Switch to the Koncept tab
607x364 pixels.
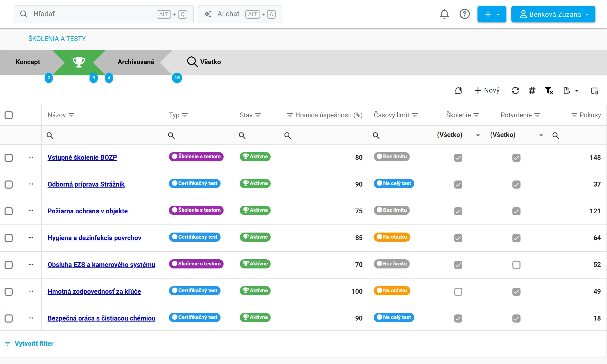tap(28, 62)
